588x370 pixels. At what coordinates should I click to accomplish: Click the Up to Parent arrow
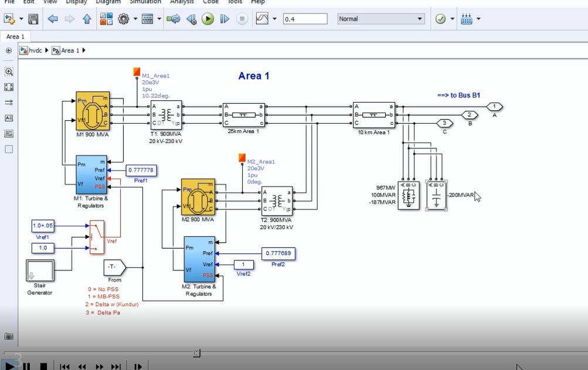[x=87, y=19]
